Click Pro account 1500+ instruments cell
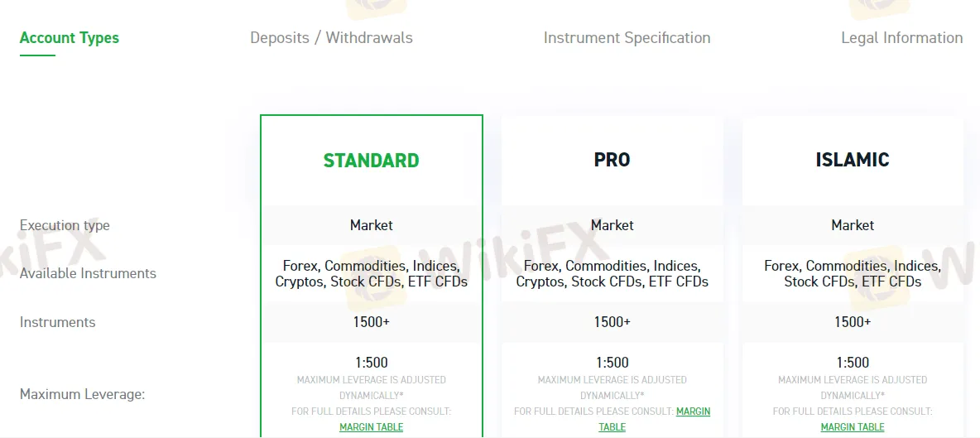The image size is (980, 438). [612, 322]
